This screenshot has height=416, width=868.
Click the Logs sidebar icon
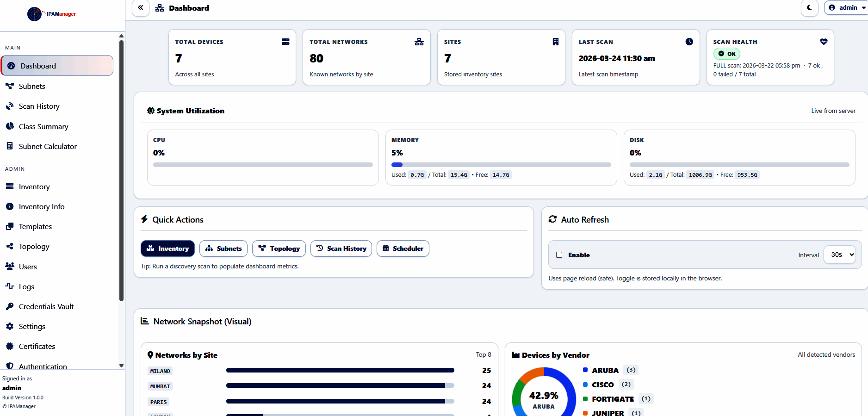10,286
